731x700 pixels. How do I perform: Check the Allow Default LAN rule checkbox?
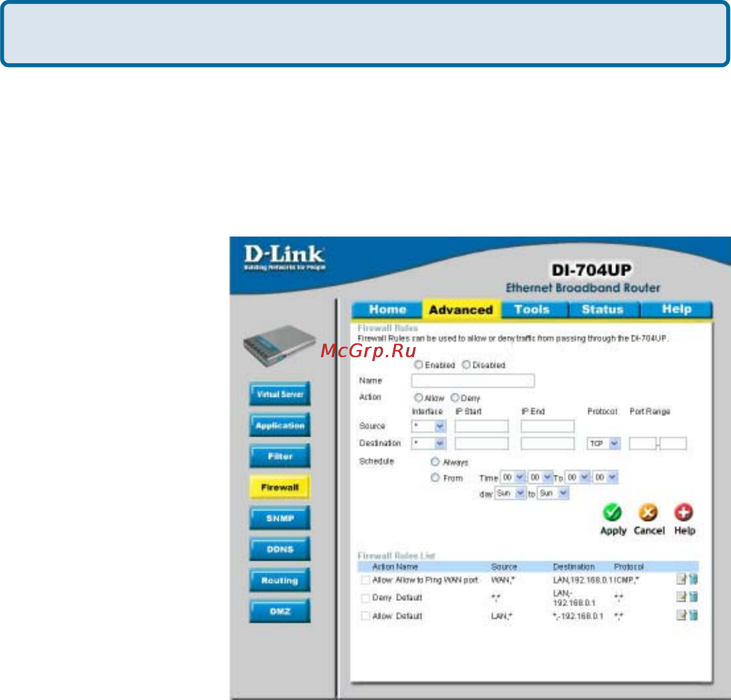365,616
